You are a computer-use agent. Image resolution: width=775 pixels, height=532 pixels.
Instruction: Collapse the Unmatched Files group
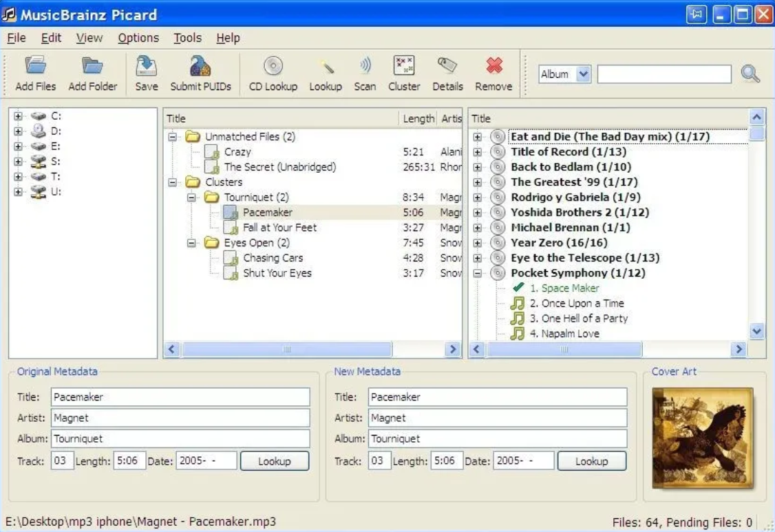click(172, 137)
